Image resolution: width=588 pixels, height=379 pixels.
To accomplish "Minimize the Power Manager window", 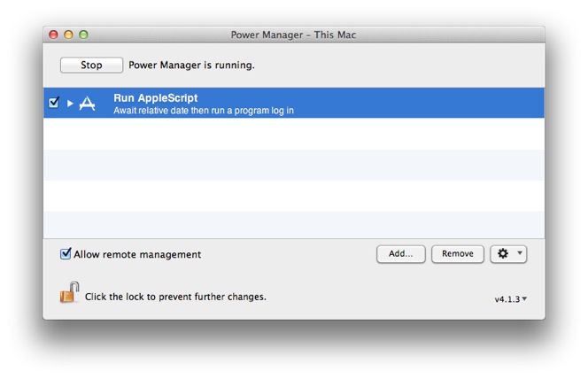I will pos(68,35).
